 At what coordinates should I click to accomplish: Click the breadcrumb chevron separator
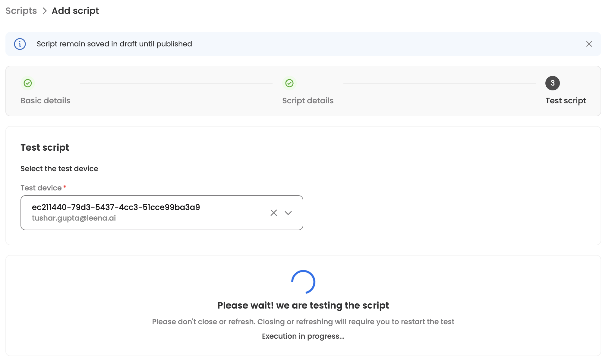coord(45,11)
